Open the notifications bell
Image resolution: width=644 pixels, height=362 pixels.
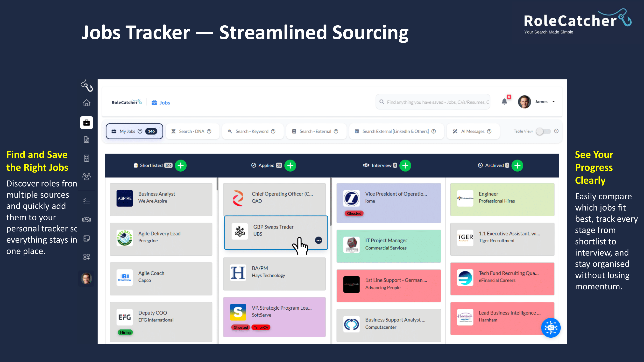pyautogui.click(x=504, y=101)
